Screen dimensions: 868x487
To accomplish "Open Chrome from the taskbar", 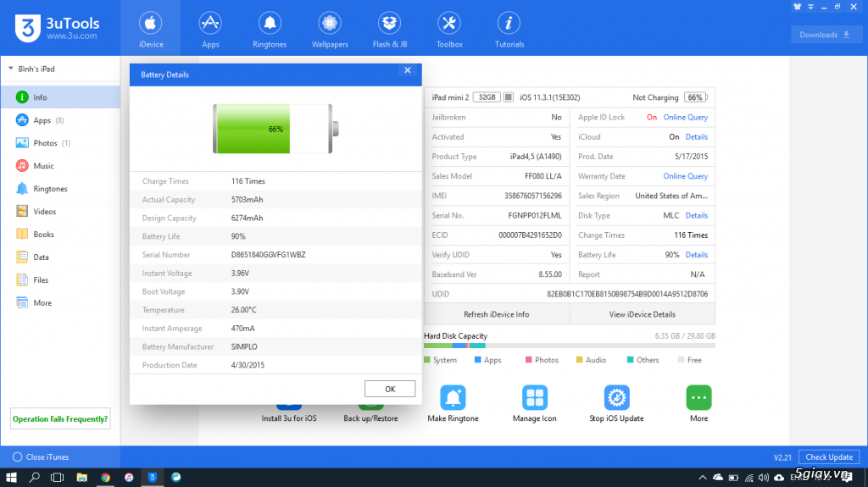I will coord(105,477).
